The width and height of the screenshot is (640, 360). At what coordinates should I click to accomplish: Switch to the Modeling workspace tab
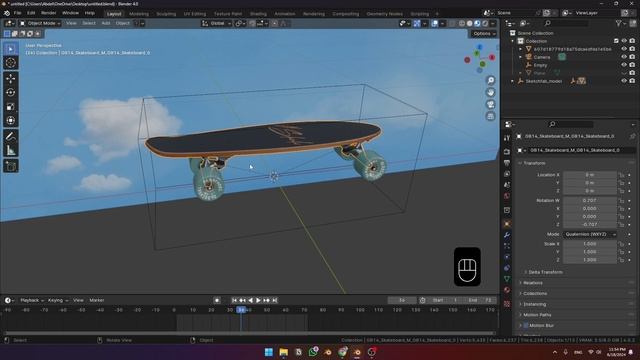139,14
